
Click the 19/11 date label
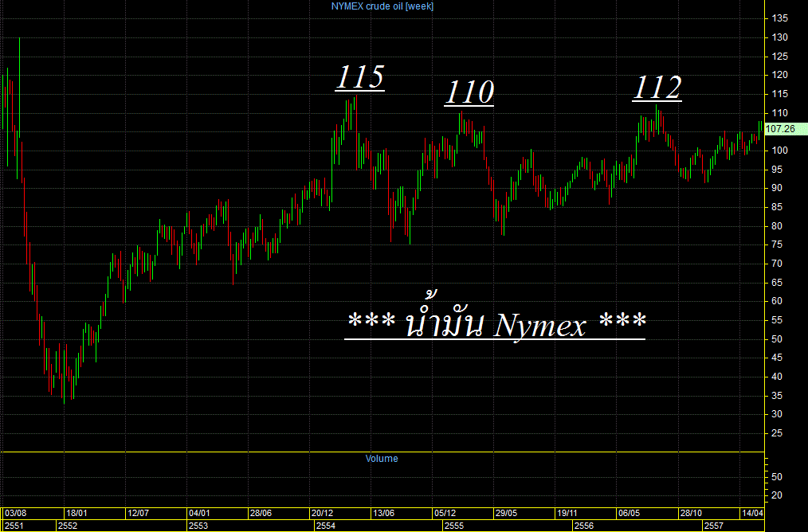[x=567, y=514]
